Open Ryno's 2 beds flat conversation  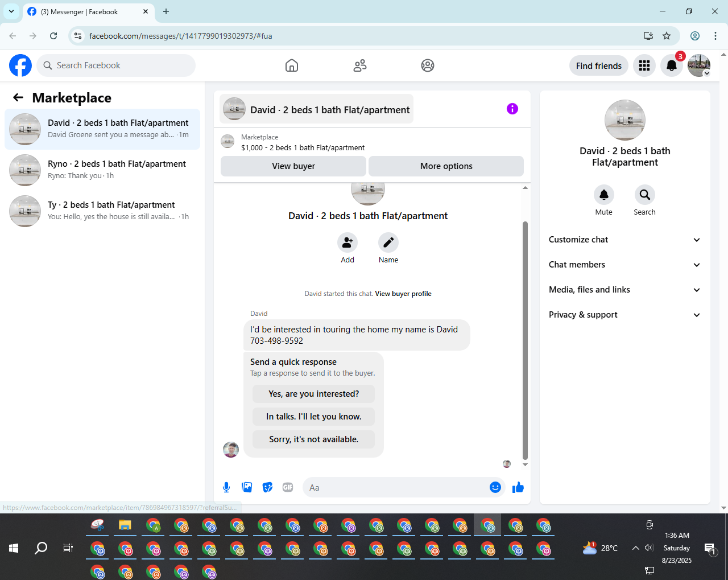pos(102,170)
